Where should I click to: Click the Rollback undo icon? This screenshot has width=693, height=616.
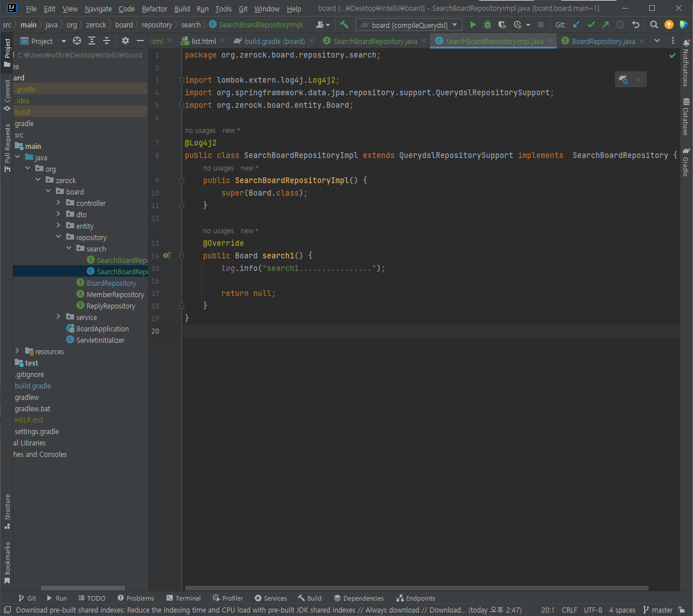[x=636, y=25]
